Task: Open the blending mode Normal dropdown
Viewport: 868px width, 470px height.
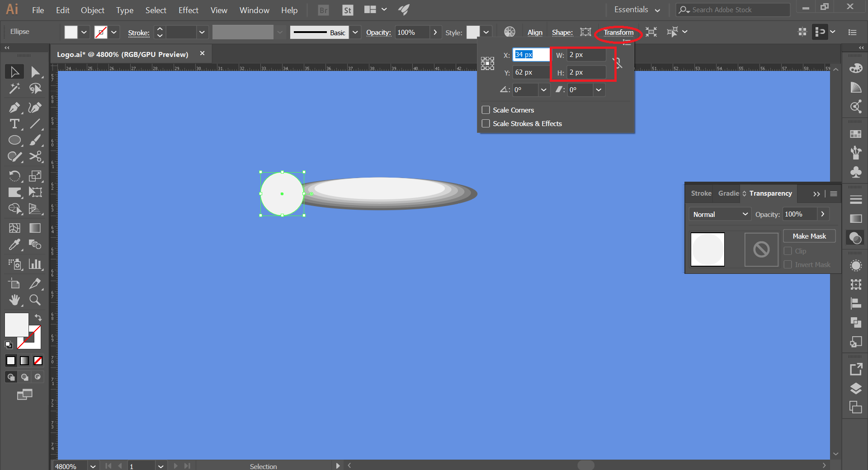Action: click(x=720, y=214)
